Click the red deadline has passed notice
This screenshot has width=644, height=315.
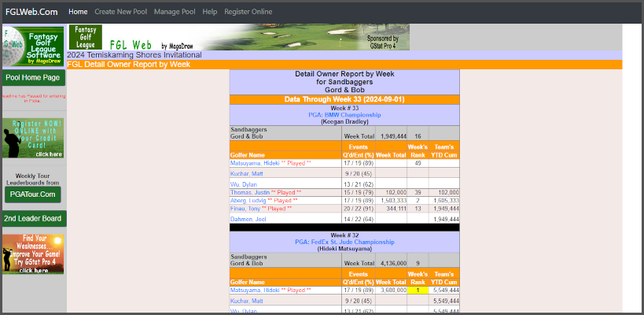(x=33, y=98)
